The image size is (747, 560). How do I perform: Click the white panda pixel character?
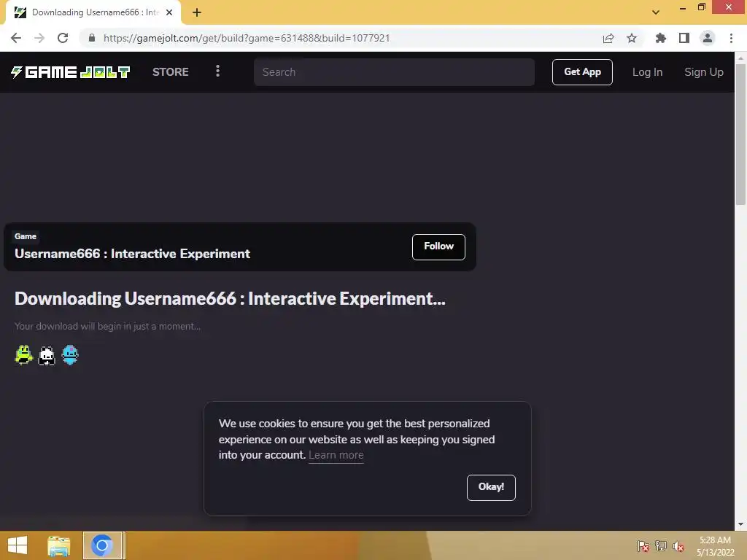tap(47, 355)
